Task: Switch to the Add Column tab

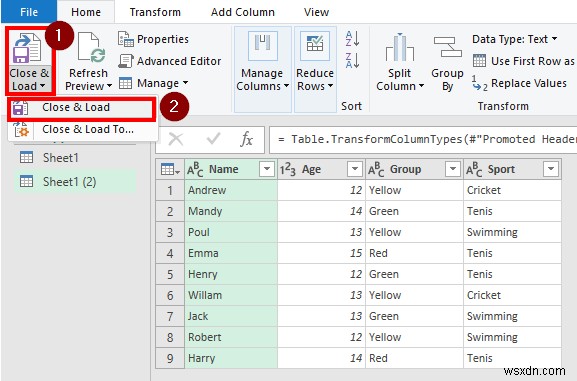Action: pos(243,12)
